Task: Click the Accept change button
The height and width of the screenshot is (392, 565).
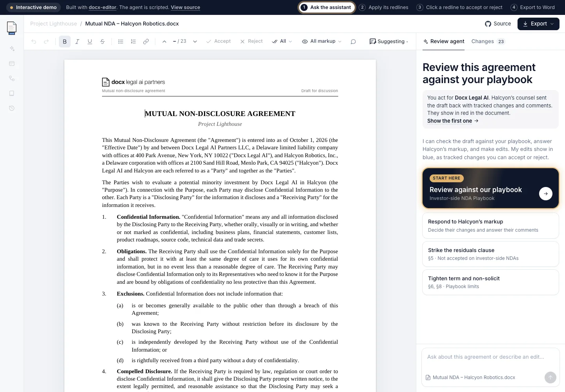Action: click(219, 42)
